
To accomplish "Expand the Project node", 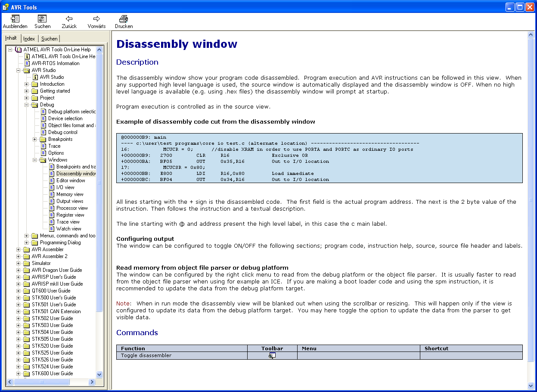I will (x=27, y=98).
